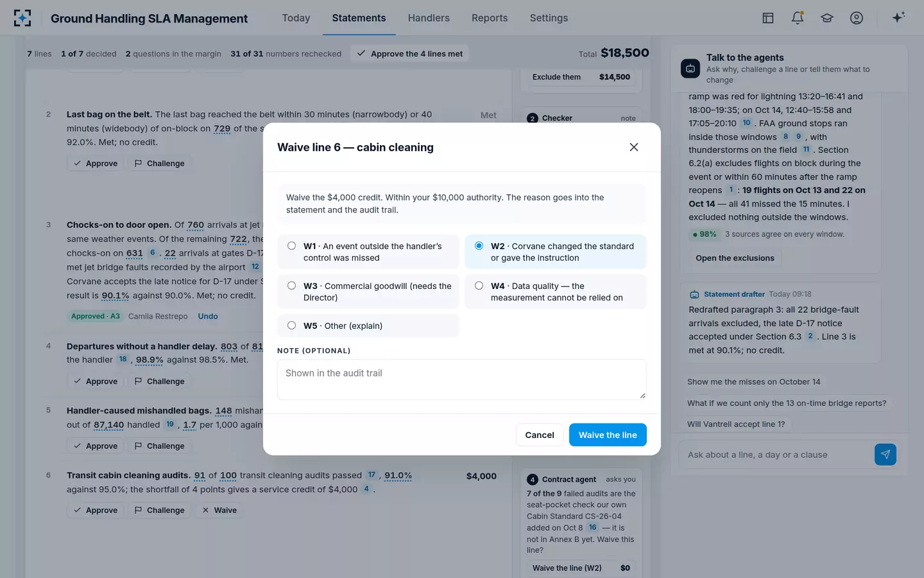
Task: Click citation badge 10 in agent message
Action: (746, 123)
